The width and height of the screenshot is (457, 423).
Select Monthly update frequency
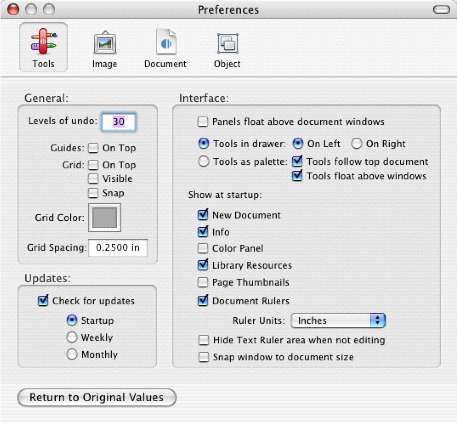[x=72, y=354]
